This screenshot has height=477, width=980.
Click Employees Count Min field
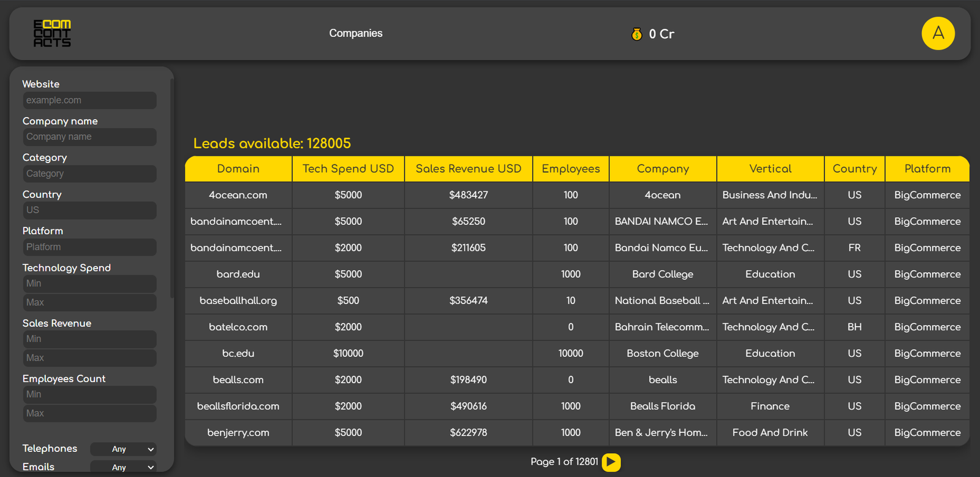pyautogui.click(x=89, y=395)
